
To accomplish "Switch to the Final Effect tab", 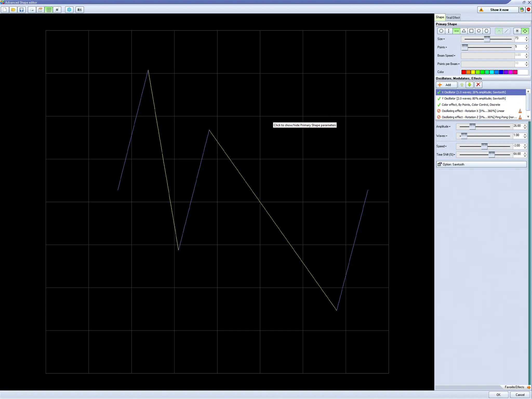I will (x=453, y=17).
